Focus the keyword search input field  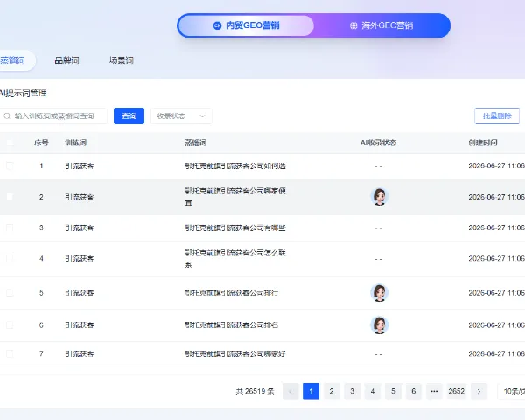(x=53, y=115)
